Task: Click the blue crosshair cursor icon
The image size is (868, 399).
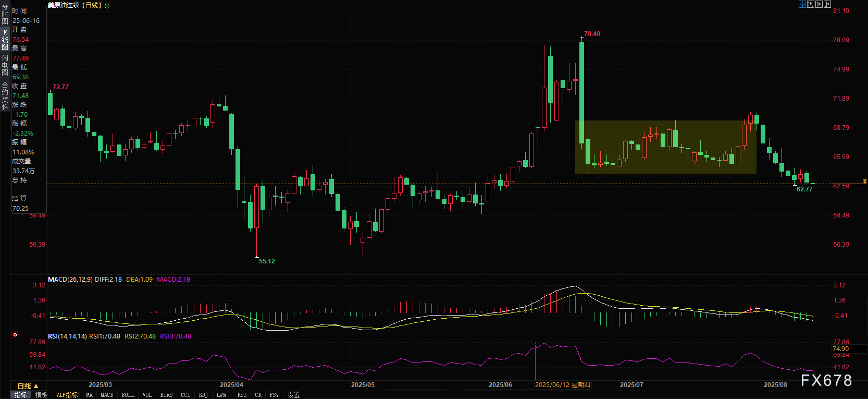Action: click(x=802, y=4)
